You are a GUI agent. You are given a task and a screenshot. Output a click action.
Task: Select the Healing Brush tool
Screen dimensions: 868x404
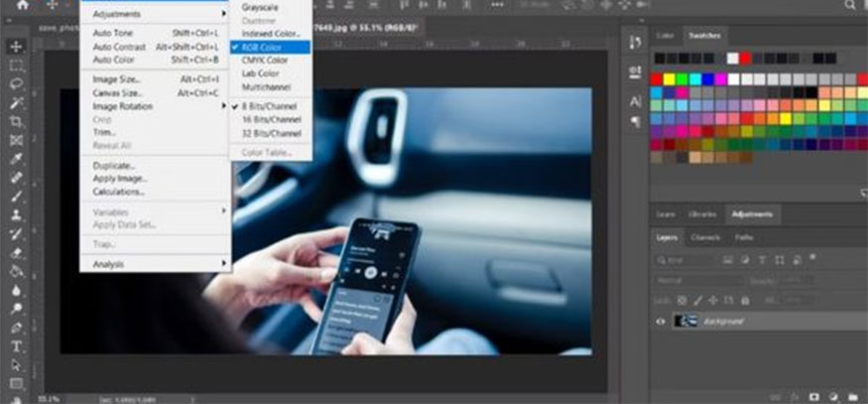click(x=17, y=178)
